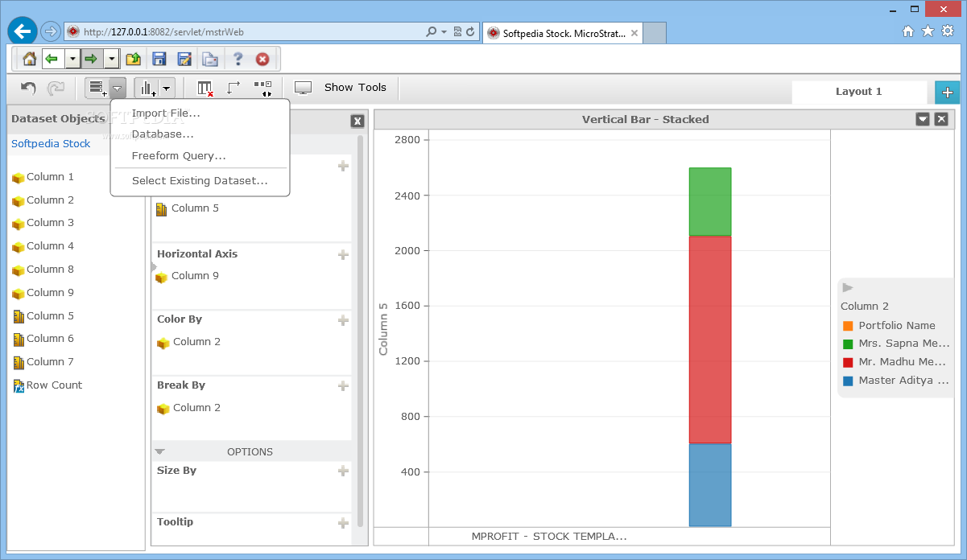
Task: Open Help question mark icon
Action: click(x=238, y=59)
